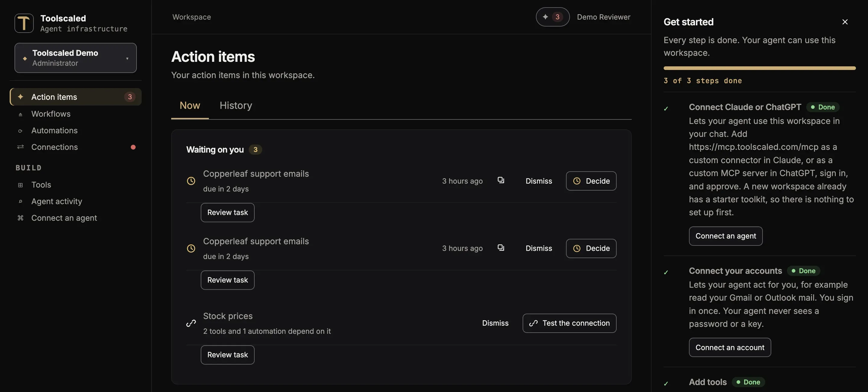The image size is (868, 392).
Task: Go to Workflows page
Action: pyautogui.click(x=75, y=114)
